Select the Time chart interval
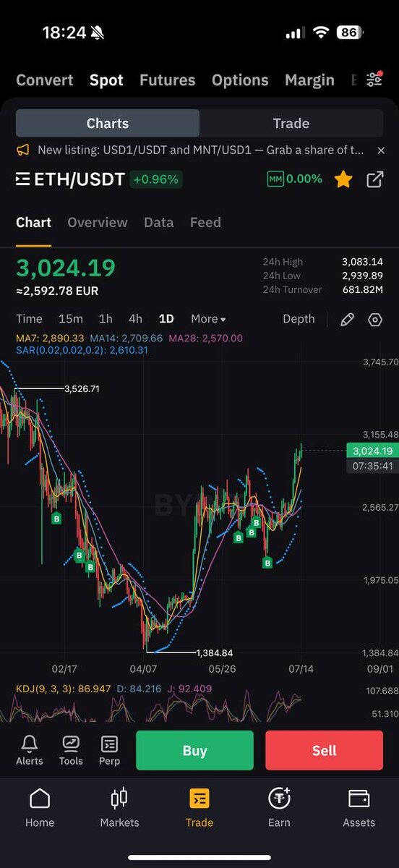399x868 pixels. pos(29,319)
